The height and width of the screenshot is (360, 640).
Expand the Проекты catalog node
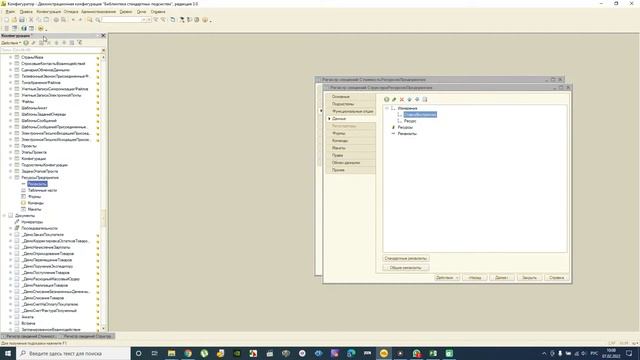click(x=11, y=146)
